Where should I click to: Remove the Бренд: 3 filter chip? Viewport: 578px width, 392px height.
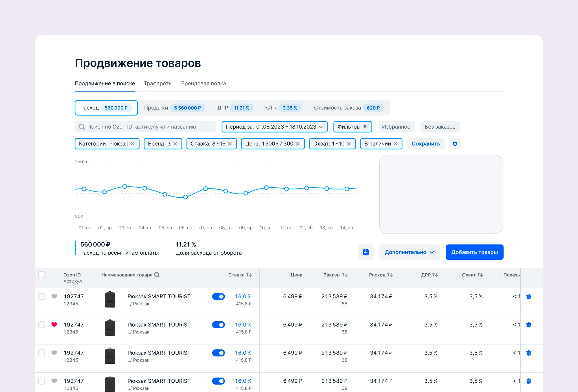(x=175, y=144)
